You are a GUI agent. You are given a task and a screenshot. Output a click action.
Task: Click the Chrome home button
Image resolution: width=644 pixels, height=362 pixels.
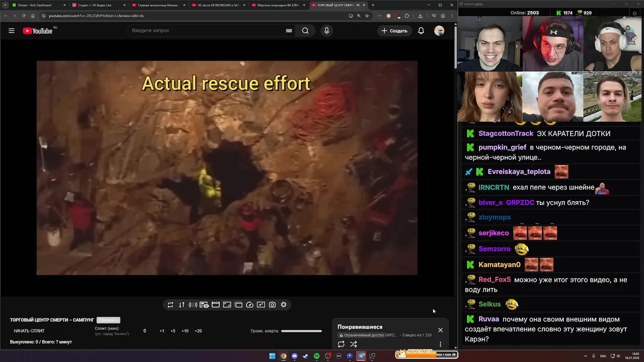[33, 16]
